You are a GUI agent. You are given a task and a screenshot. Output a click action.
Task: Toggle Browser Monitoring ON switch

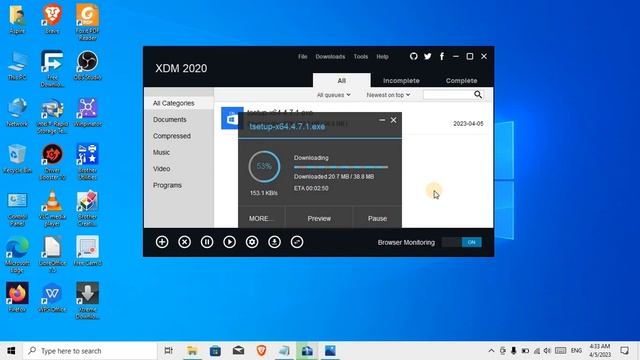(462, 242)
